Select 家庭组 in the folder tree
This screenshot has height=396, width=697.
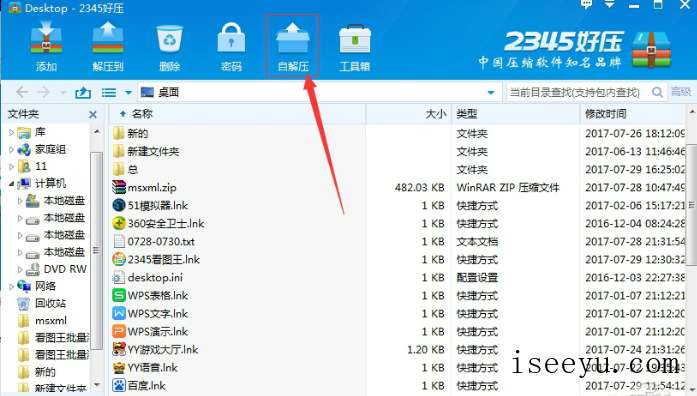(x=50, y=149)
